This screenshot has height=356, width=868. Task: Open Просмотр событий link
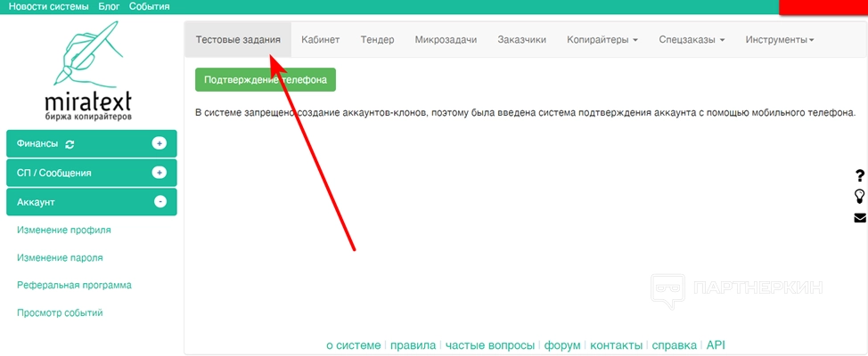[x=60, y=313]
